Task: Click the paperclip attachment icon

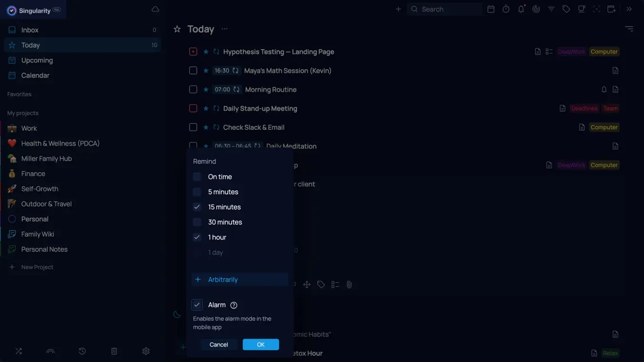Action: 349,285
